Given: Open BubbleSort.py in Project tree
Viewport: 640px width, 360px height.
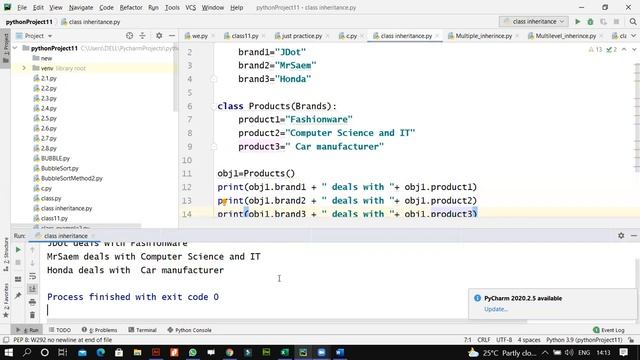Looking at the screenshot, I should pyautogui.click(x=60, y=168).
